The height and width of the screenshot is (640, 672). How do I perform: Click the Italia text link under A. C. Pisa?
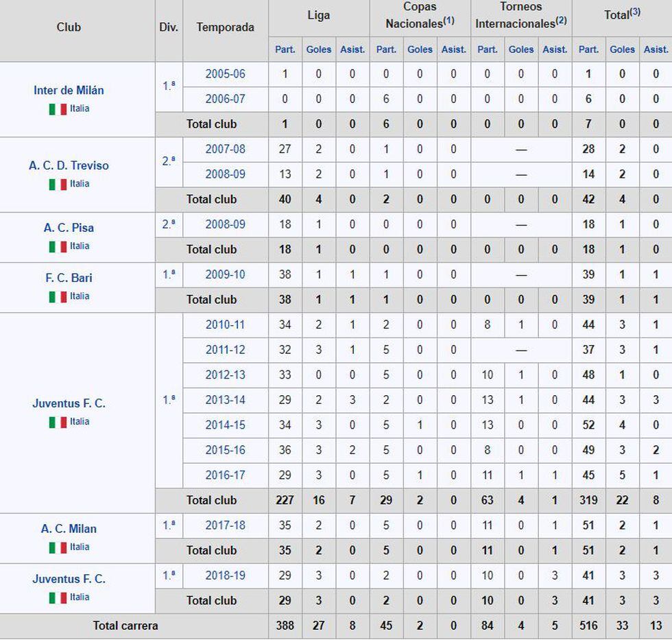(80, 246)
